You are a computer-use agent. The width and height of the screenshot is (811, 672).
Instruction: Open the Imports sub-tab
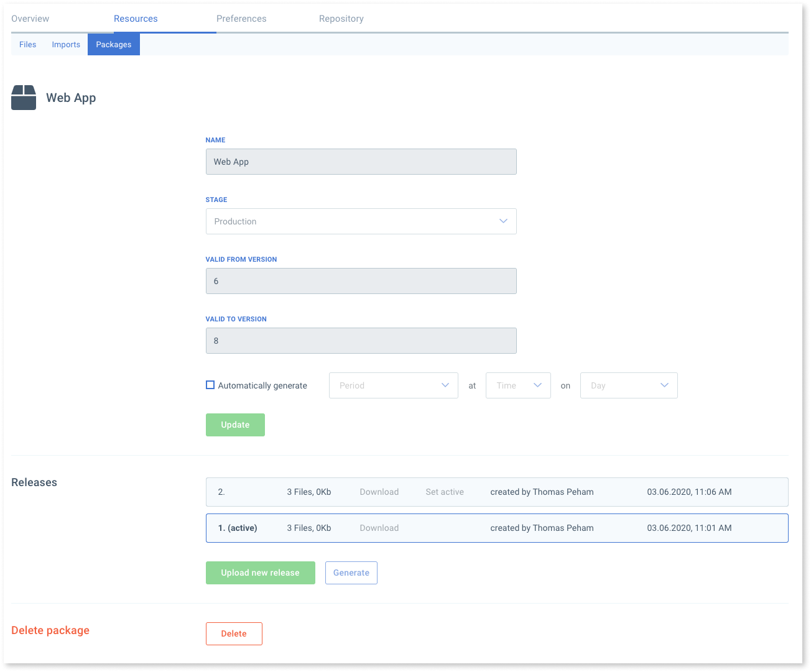click(x=66, y=45)
